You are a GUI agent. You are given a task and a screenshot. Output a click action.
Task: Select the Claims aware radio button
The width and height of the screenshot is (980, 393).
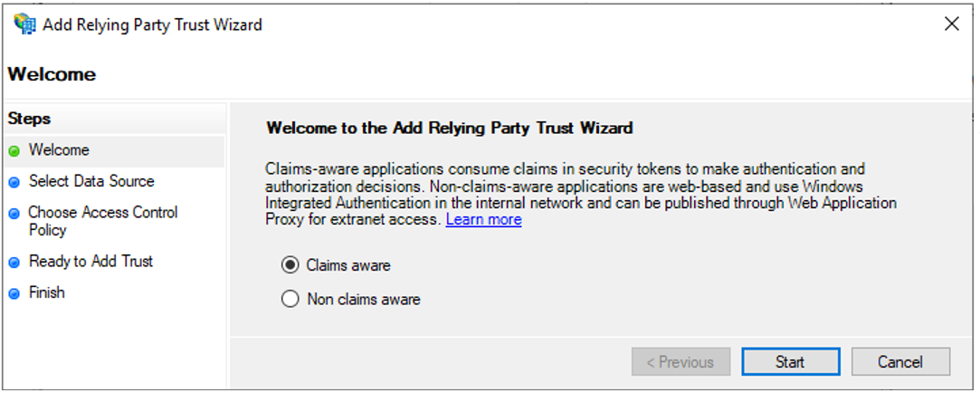coord(290,265)
